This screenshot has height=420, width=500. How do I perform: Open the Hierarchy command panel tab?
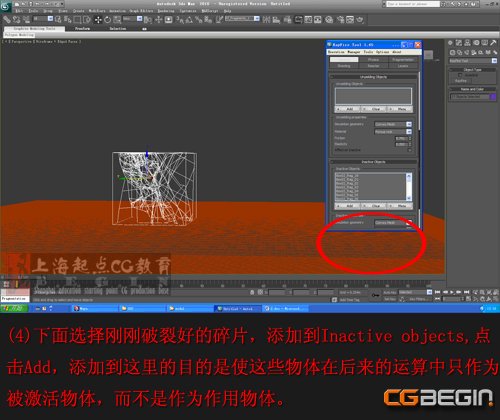(467, 43)
